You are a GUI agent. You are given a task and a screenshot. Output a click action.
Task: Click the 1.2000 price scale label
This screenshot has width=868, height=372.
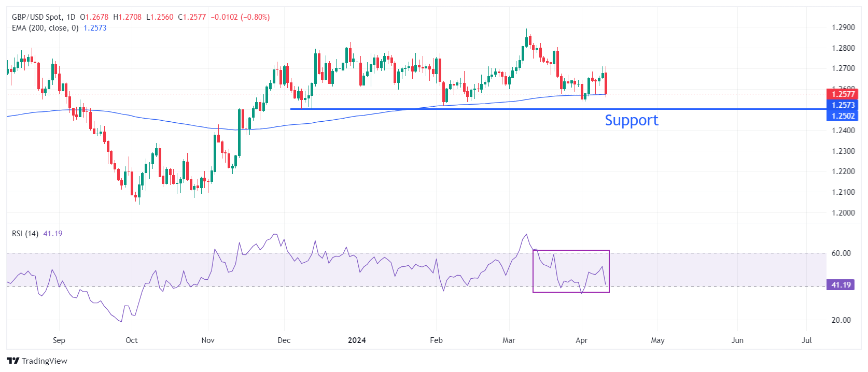coord(843,212)
